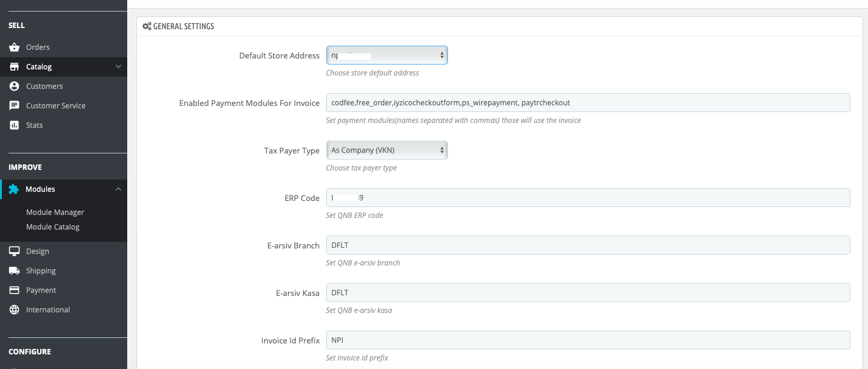The height and width of the screenshot is (369, 868).
Task: Expand the Catalog submenu chevron
Action: pos(118,67)
